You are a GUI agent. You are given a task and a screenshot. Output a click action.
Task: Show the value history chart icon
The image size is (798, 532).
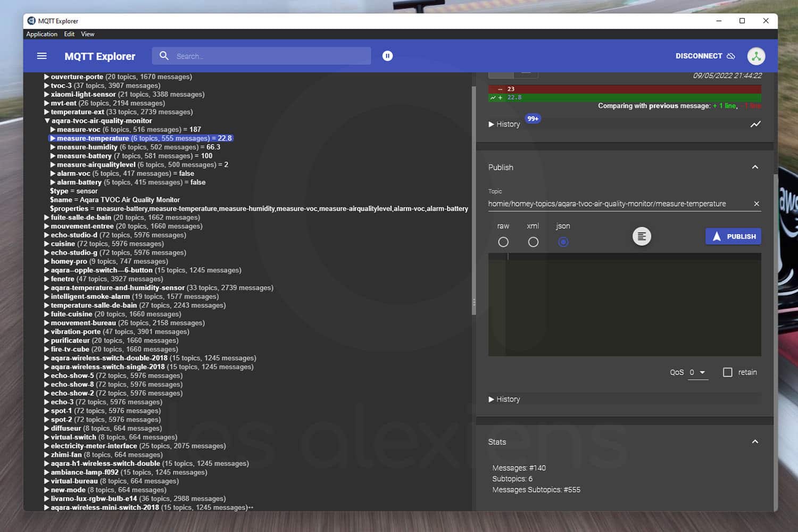click(755, 124)
